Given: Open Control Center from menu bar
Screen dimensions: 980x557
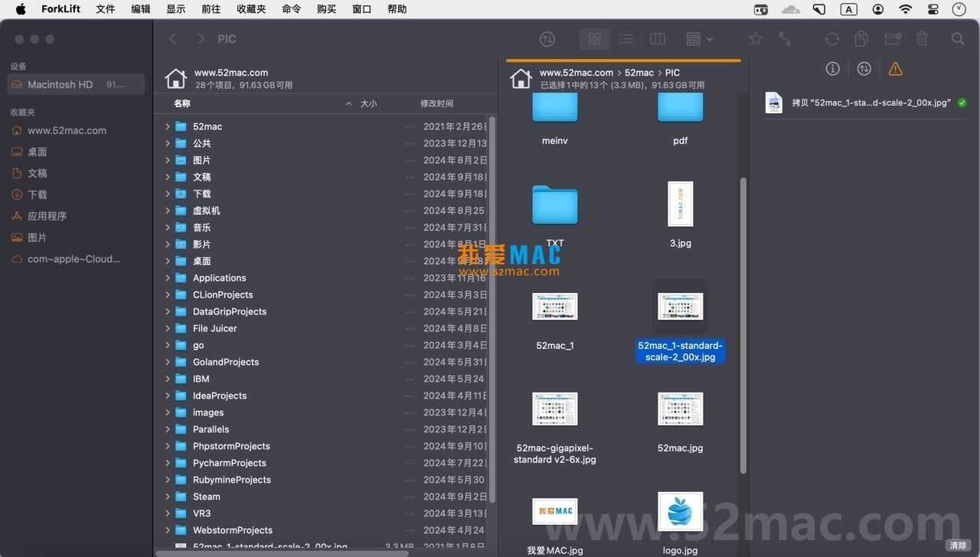Looking at the screenshot, I should pyautogui.click(x=933, y=9).
